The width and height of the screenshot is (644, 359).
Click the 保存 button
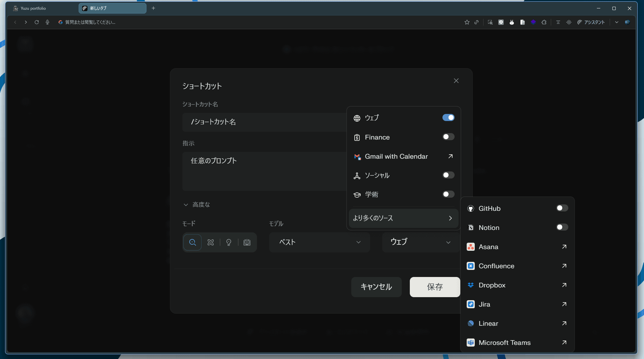(435, 287)
